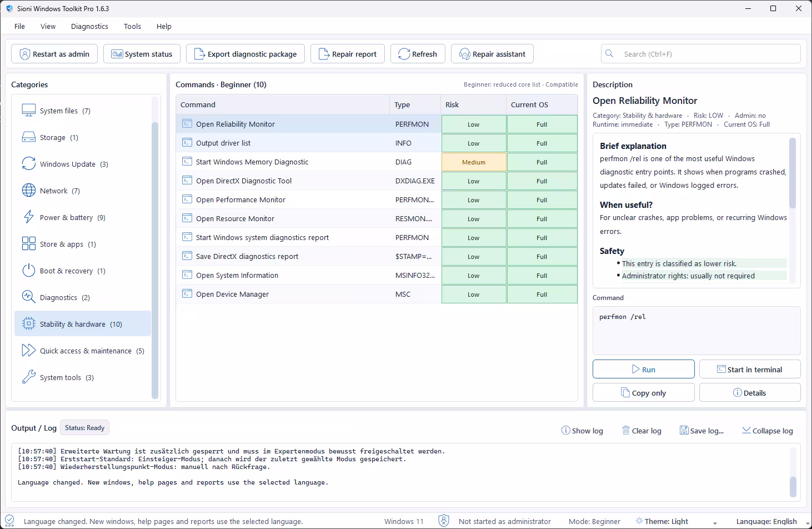Click the perfmon /rel command text box

(x=696, y=331)
